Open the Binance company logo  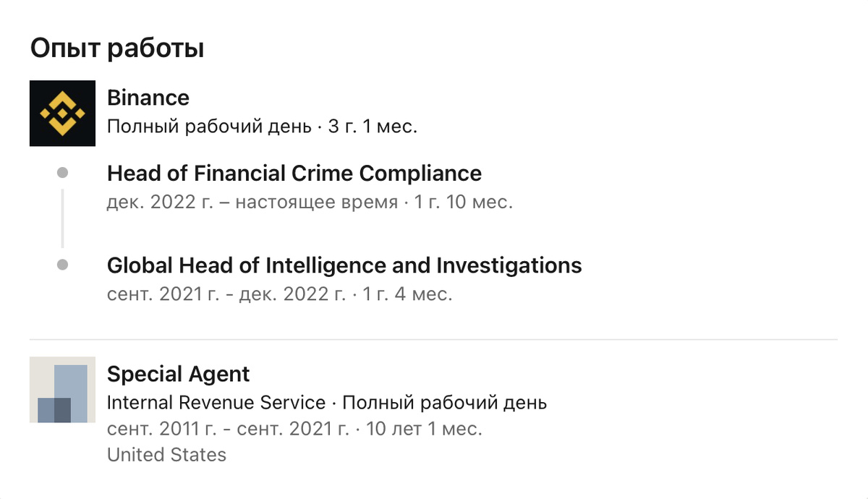coord(62,113)
